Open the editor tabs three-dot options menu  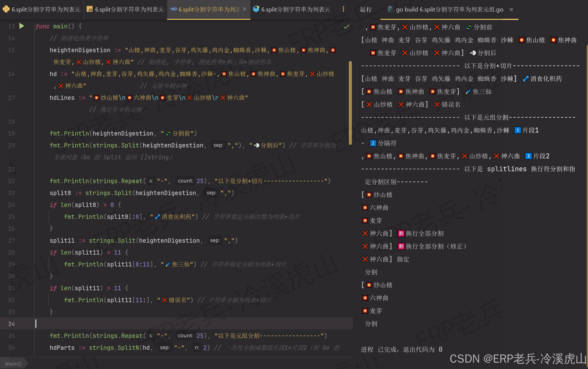coord(343,9)
